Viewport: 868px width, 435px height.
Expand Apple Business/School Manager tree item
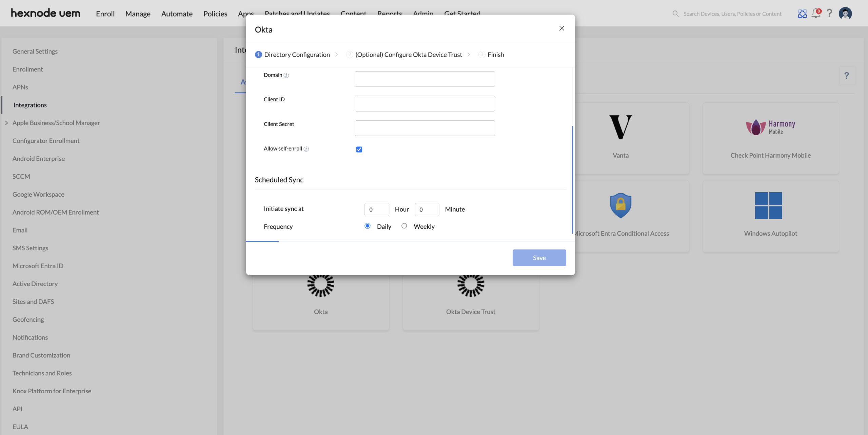(x=6, y=123)
